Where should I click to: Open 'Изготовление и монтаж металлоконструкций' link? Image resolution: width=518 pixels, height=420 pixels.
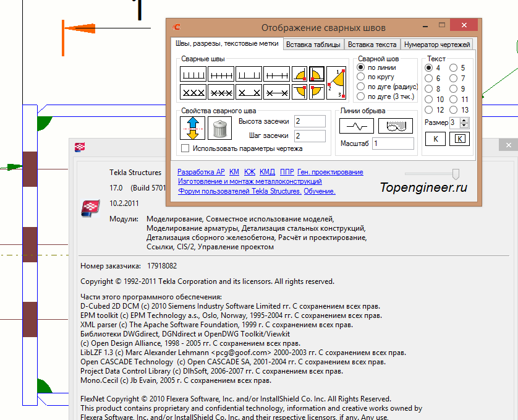tap(250, 181)
